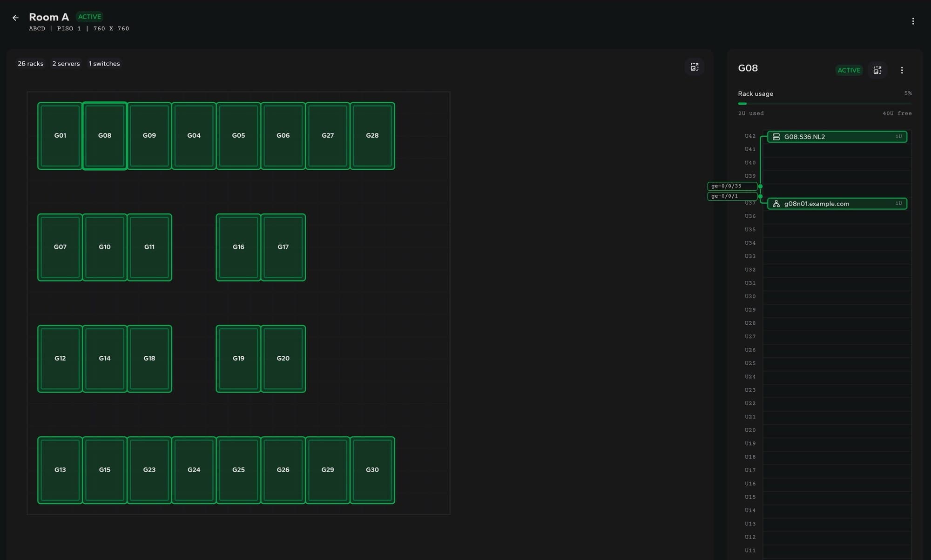This screenshot has height=560, width=931.
Task: Select rack G19 on floor plan
Action: pos(239,359)
